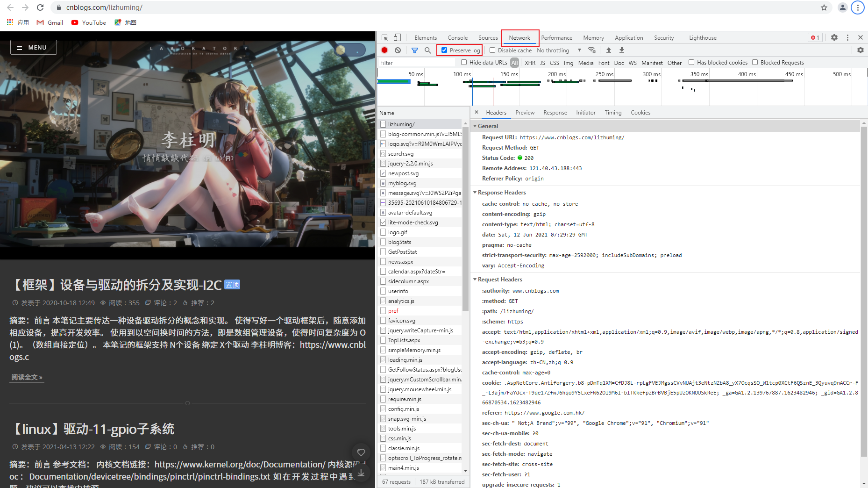
Task: Bookmark this page with star icon
Action: coord(824,7)
